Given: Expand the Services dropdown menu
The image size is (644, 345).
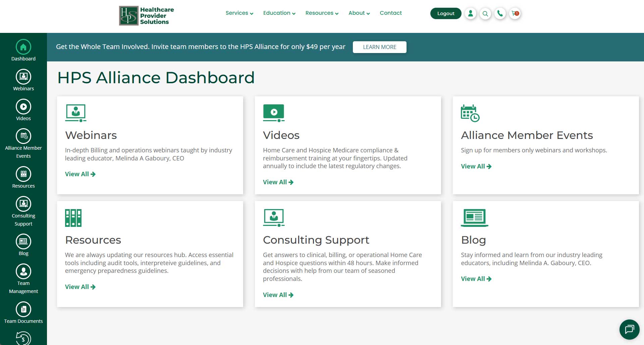Looking at the screenshot, I should (237, 13).
